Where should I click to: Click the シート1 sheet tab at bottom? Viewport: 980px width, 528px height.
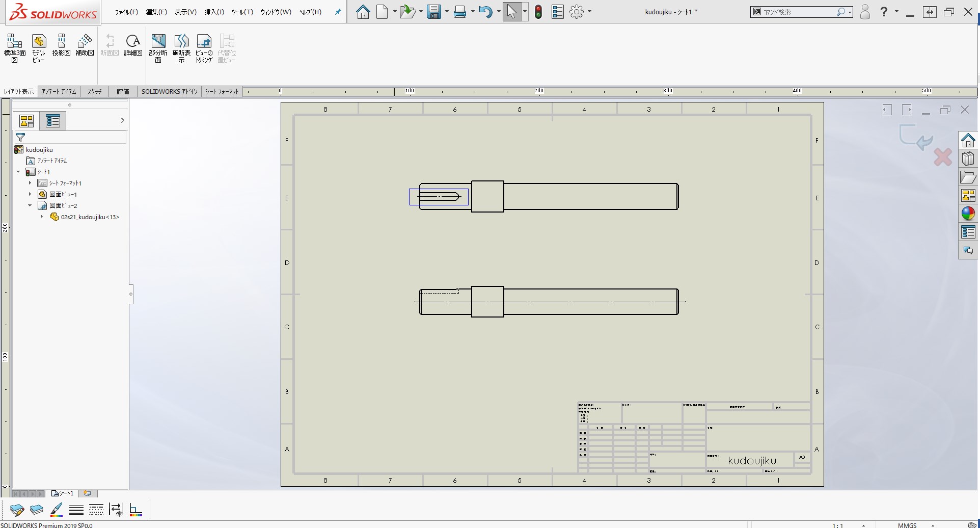coord(63,493)
